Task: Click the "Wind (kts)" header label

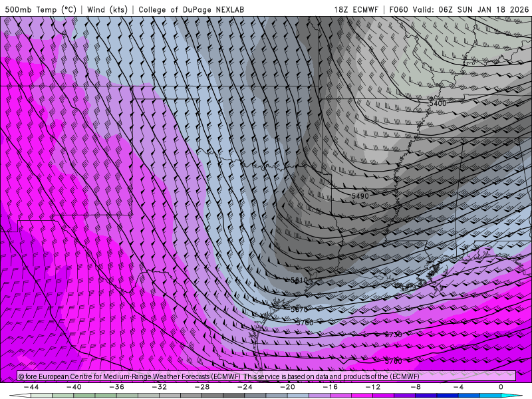Action: (x=107, y=9)
